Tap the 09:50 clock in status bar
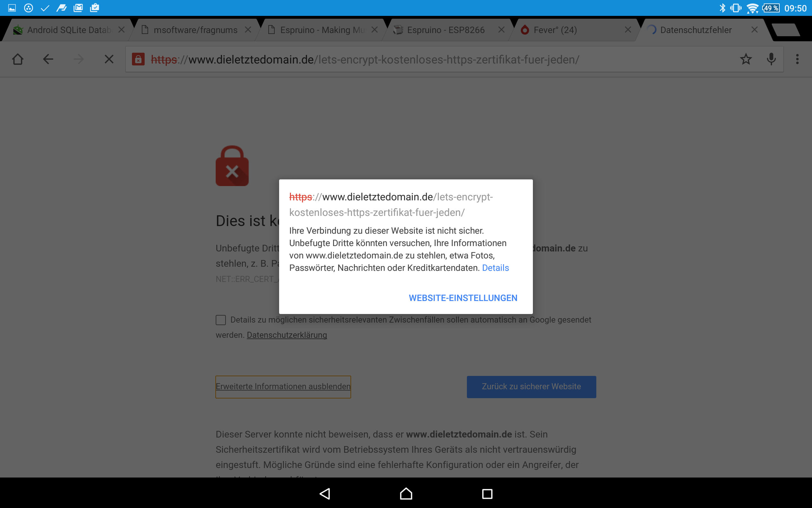This screenshot has height=508, width=812. (795, 8)
